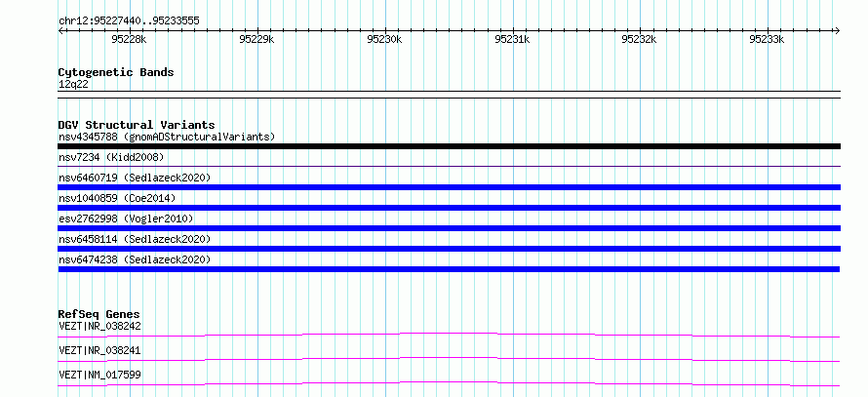Open variant nsv6458114 (Sedlazeck2020) label

click(x=135, y=239)
